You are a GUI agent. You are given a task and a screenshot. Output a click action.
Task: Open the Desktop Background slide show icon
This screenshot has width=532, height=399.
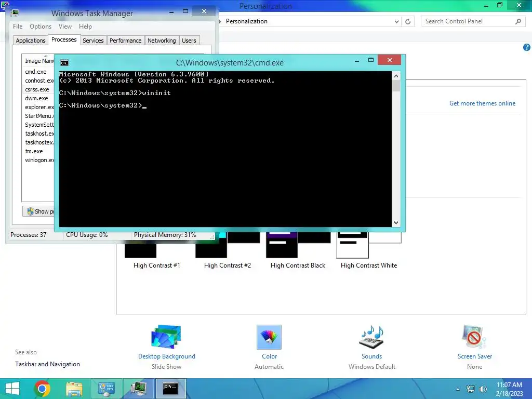point(166,337)
